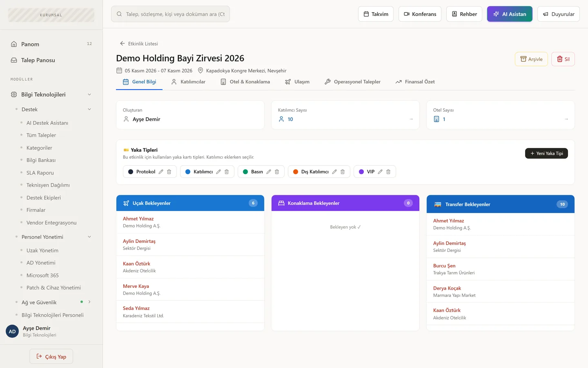This screenshot has width=588, height=368.
Task: Click the AD user avatar
Action: (x=12, y=331)
